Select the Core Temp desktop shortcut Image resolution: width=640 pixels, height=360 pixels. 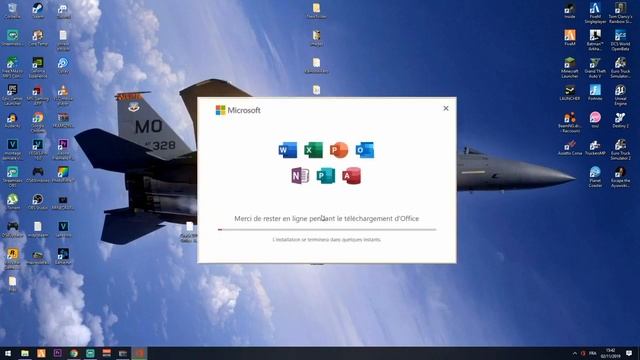click(x=38, y=38)
